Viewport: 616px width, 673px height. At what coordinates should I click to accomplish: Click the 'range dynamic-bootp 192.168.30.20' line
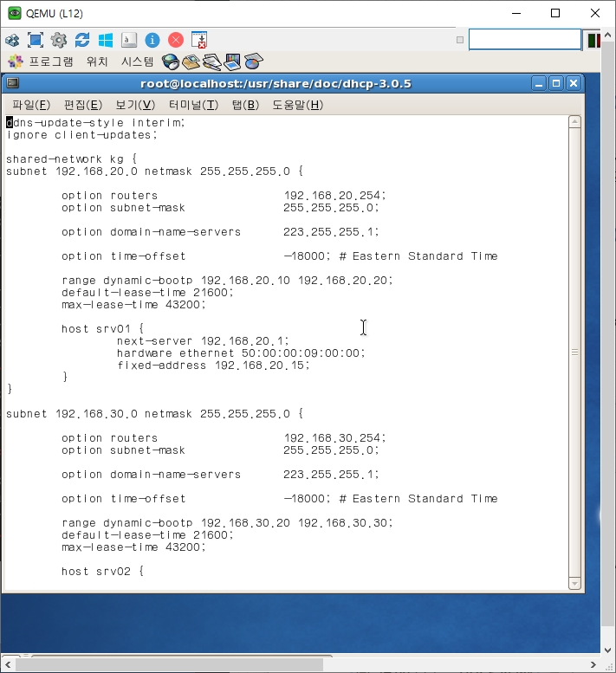pos(227,523)
